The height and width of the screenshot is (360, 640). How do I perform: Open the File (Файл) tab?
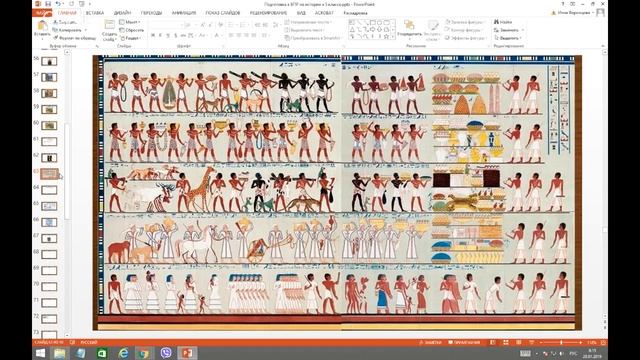point(42,13)
